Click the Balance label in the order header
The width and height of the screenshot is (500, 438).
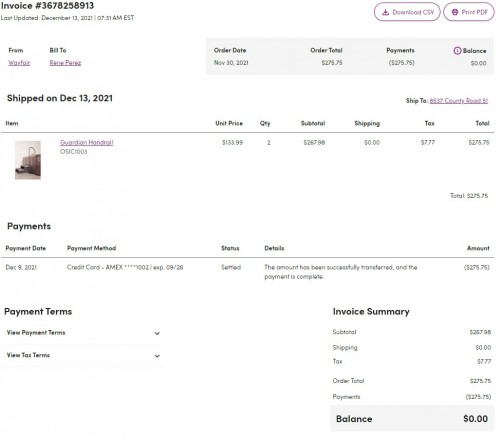(x=474, y=51)
